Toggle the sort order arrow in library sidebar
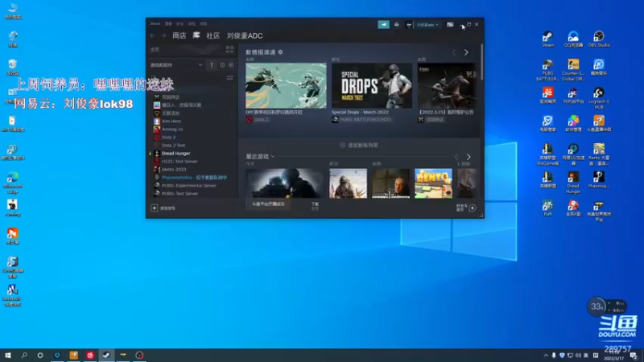 pos(212,65)
